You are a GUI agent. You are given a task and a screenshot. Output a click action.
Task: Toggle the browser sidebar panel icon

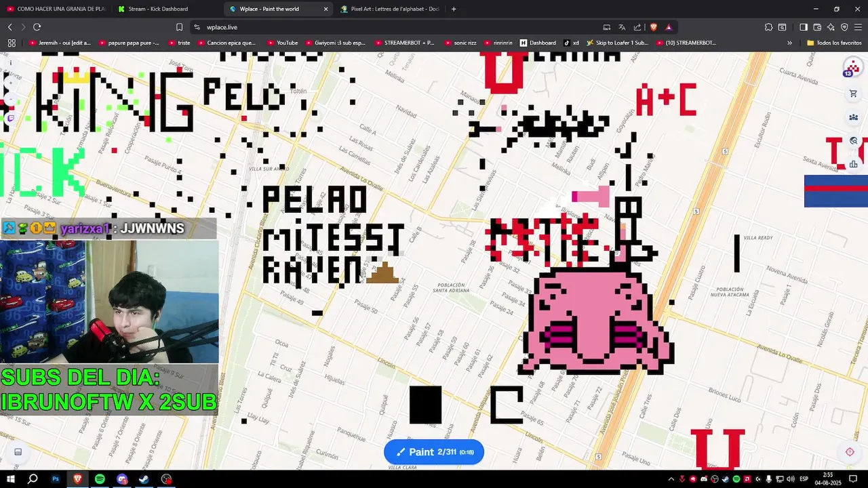coord(804,27)
